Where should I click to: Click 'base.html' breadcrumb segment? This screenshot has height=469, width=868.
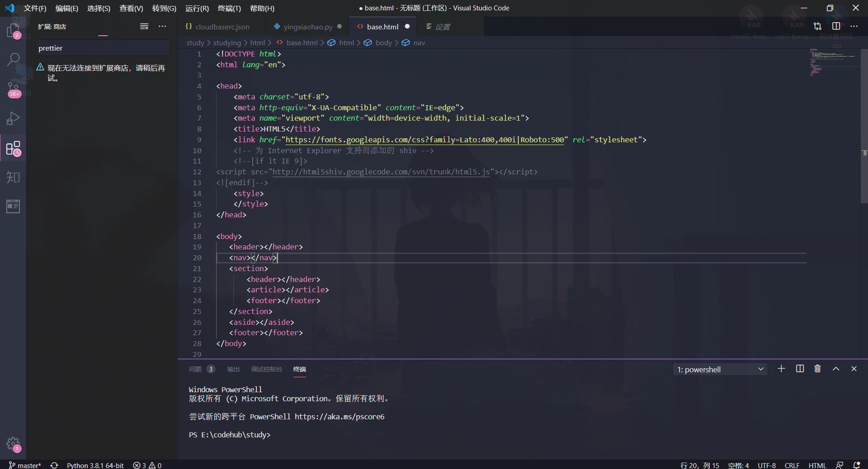pyautogui.click(x=302, y=42)
